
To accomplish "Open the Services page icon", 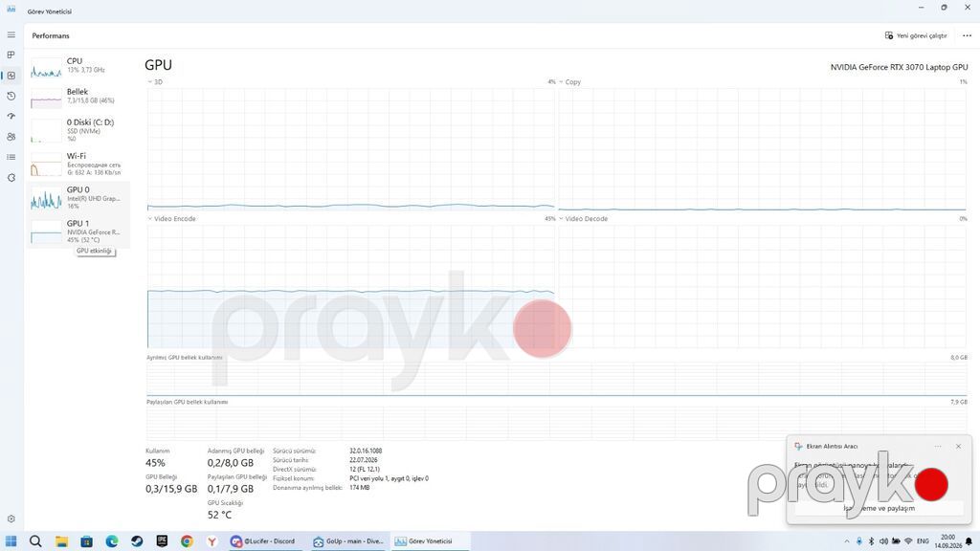I will pos(11,178).
